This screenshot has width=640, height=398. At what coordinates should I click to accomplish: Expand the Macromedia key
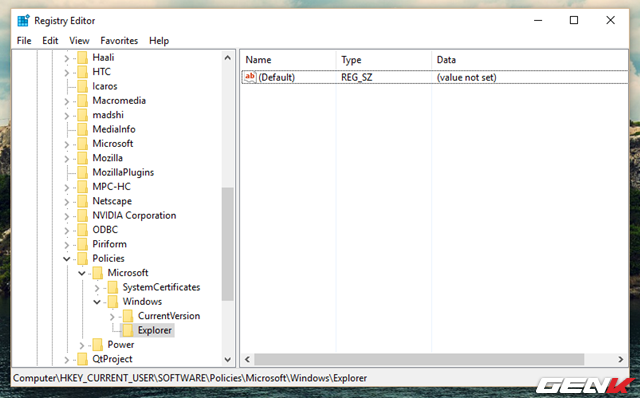click(x=67, y=101)
